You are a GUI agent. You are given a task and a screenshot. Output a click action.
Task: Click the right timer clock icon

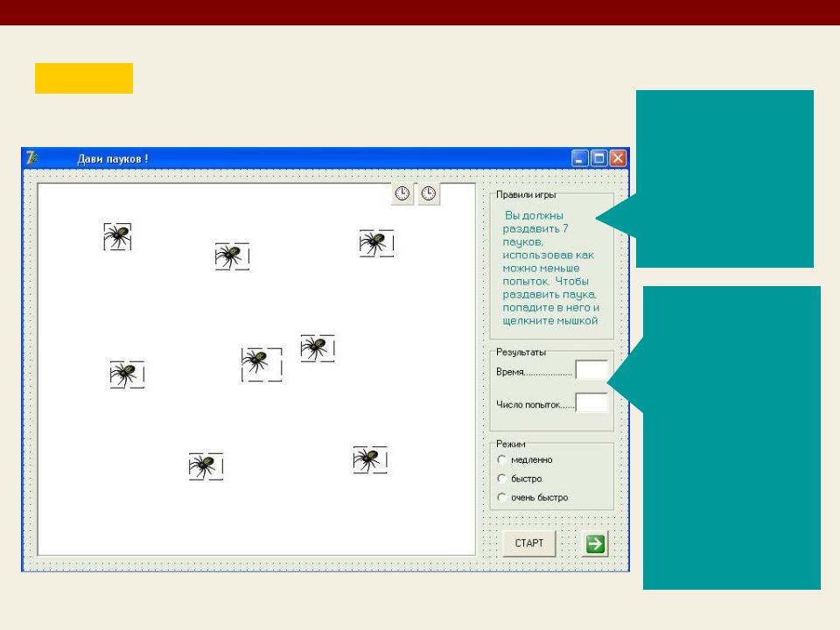tap(429, 194)
